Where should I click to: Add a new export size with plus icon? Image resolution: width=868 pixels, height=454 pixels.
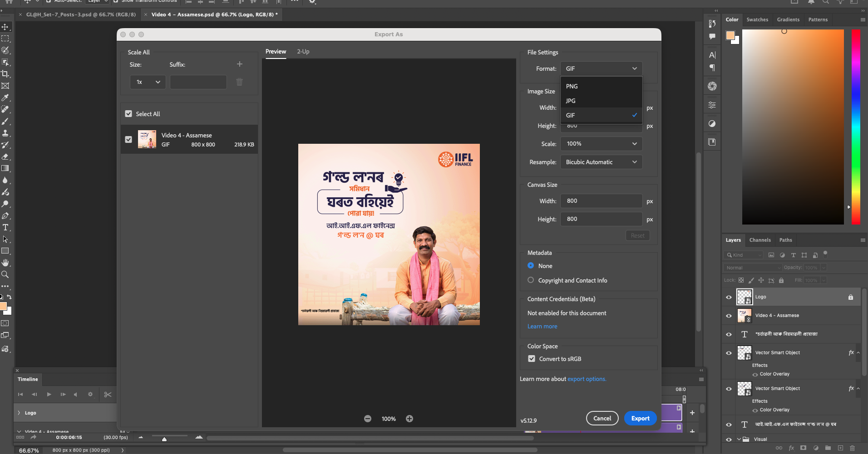click(x=240, y=64)
